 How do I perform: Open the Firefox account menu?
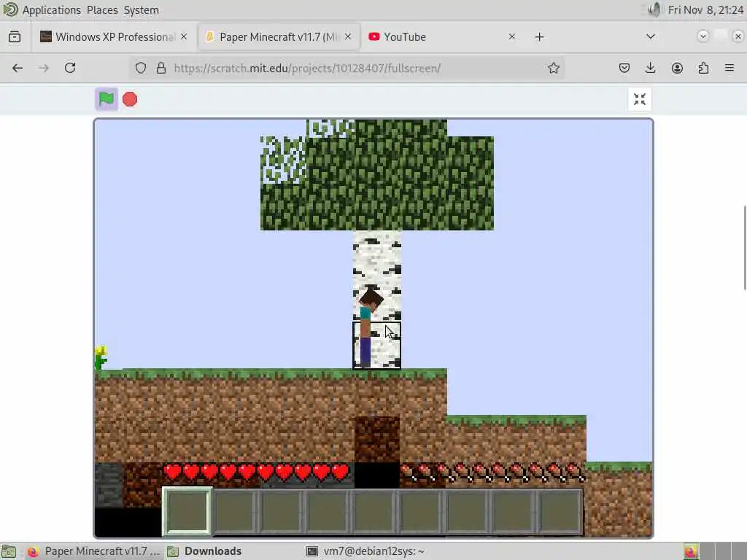click(x=677, y=68)
